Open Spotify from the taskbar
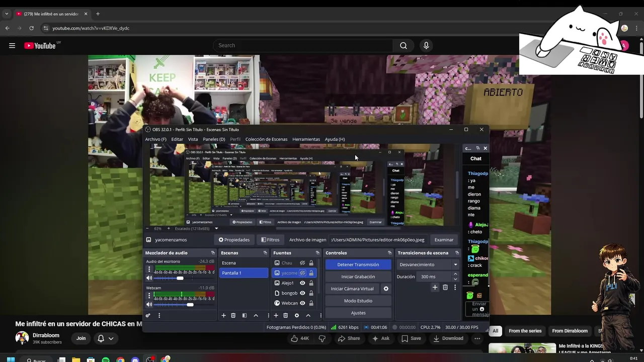The image size is (644, 362). pyautogui.click(x=106, y=360)
